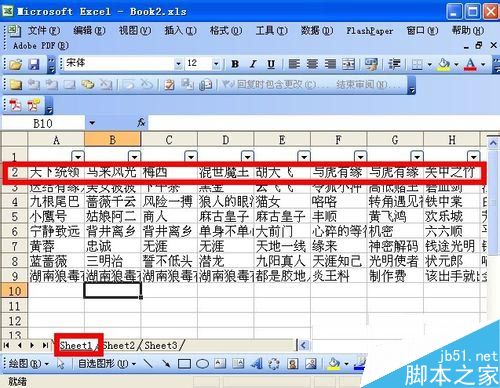This screenshot has height=388, width=500.
Task: Click the Convert to Adobe PDF icon
Action: pyautogui.click(x=15, y=105)
